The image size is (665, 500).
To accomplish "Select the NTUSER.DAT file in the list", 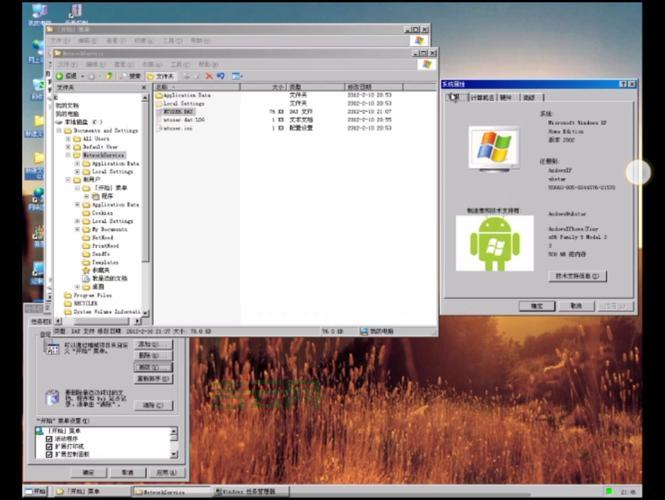I will coord(174,112).
